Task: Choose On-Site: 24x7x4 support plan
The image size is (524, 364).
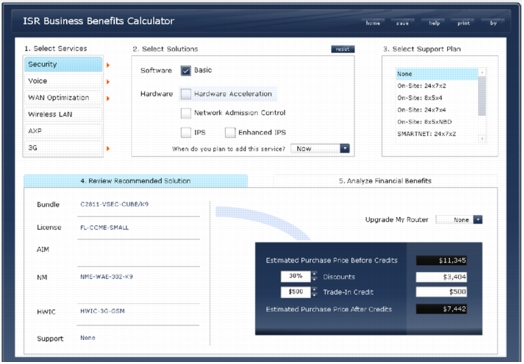Action: pyautogui.click(x=437, y=110)
